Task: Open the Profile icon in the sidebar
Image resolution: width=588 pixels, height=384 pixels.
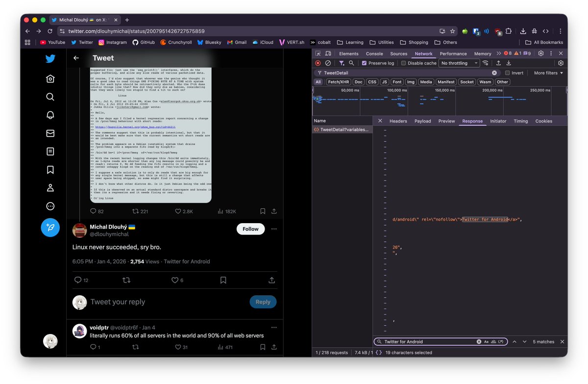Action: click(x=50, y=188)
